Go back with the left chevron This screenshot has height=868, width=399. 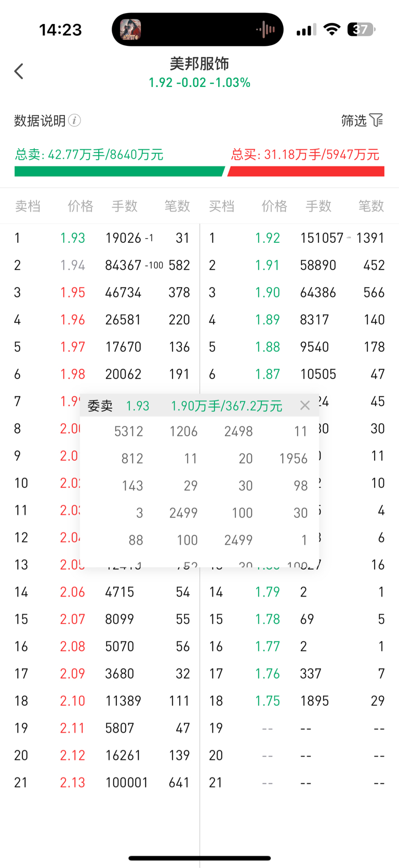click(x=19, y=71)
